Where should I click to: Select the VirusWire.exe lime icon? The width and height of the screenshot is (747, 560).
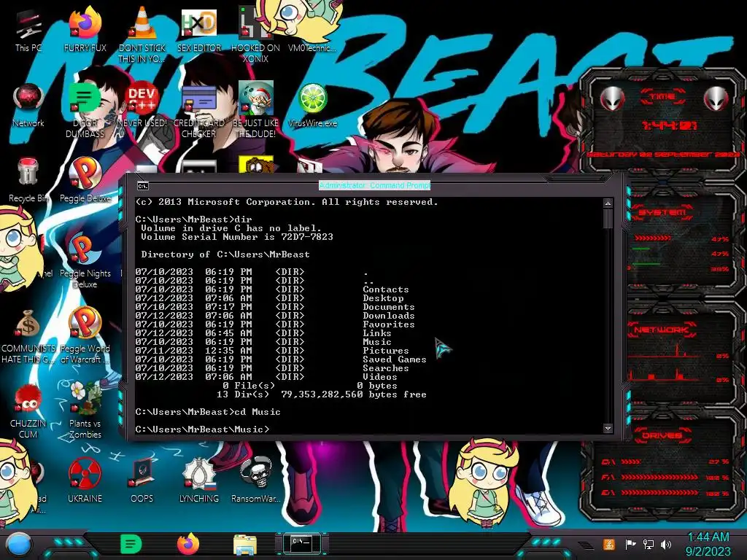[312, 105]
